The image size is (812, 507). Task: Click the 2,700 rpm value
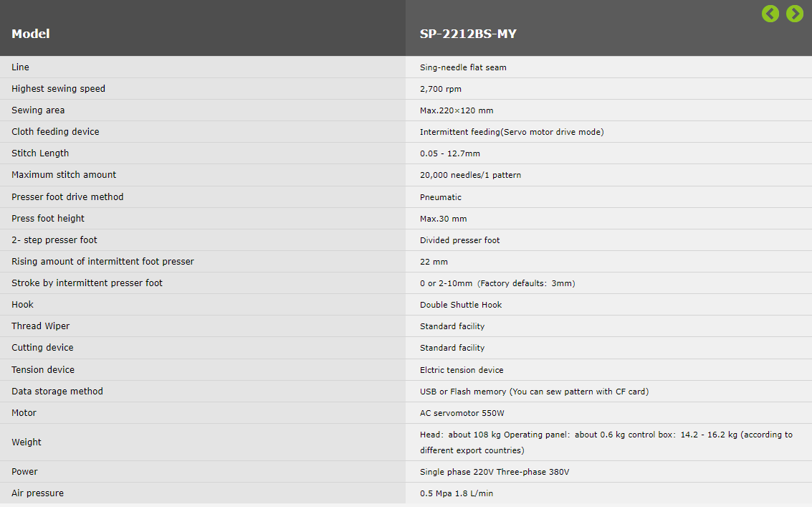coord(441,89)
